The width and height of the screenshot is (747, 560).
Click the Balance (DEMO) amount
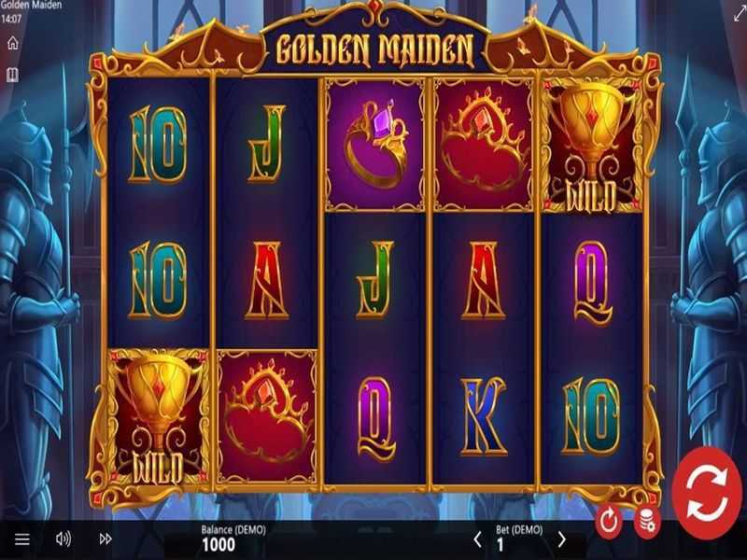click(218, 545)
